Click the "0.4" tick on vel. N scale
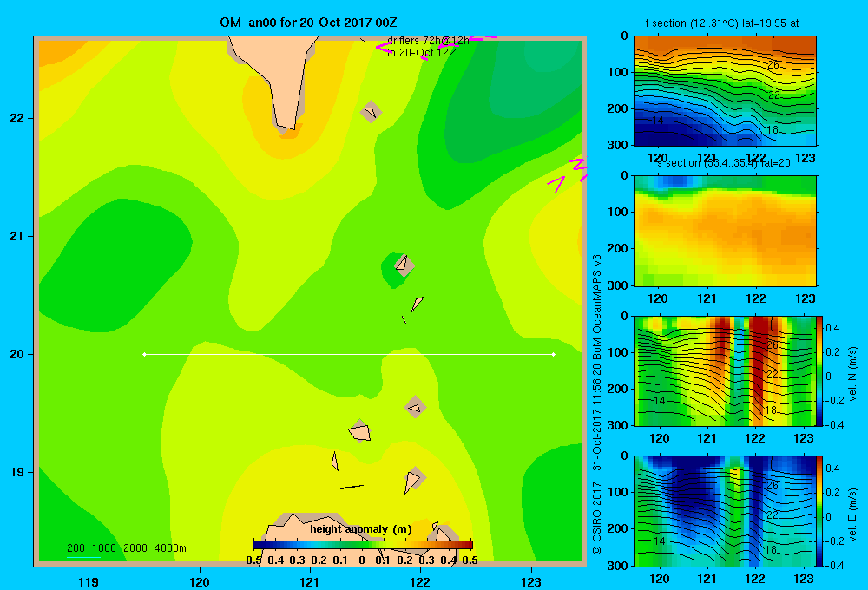This screenshot has height=590, width=868. pos(832,328)
